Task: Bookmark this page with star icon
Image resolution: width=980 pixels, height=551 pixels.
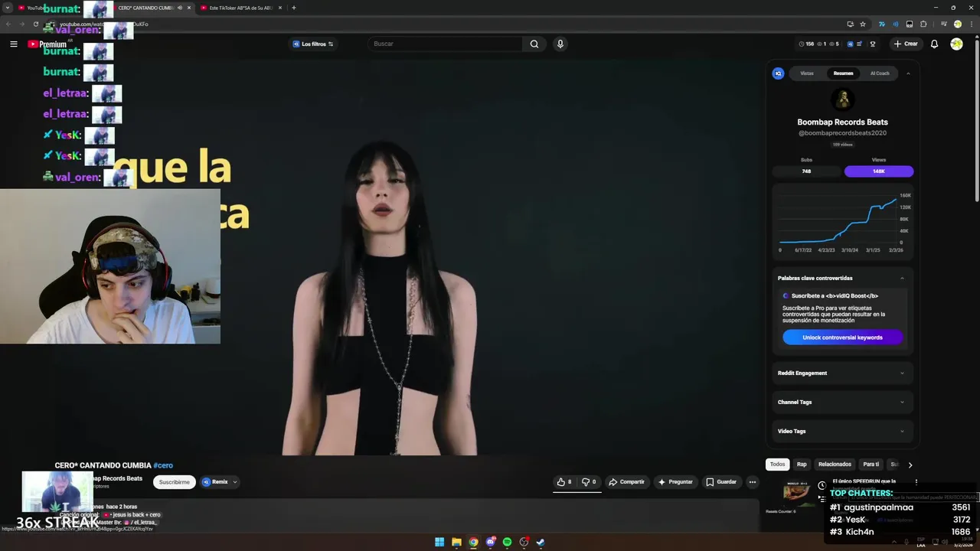Action: click(863, 24)
